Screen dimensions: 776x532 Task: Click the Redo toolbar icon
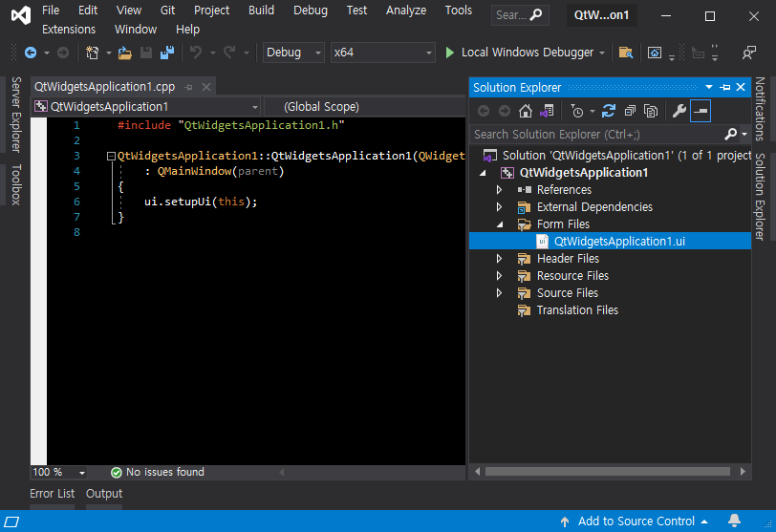[229, 53]
